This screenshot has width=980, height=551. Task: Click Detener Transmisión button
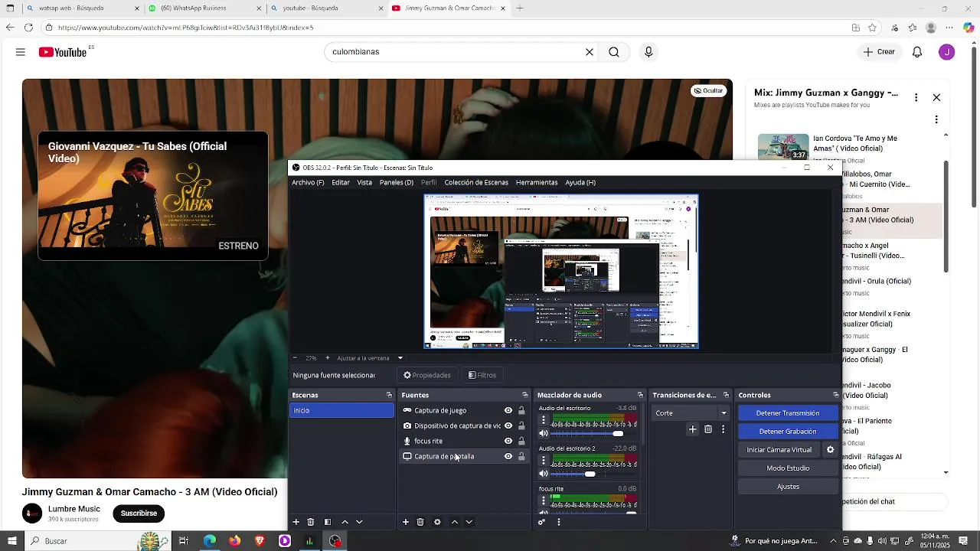pos(788,413)
